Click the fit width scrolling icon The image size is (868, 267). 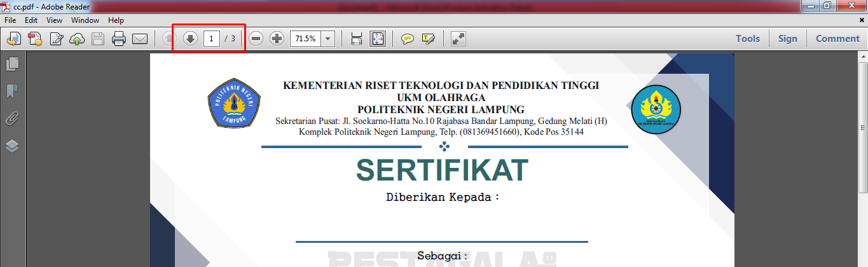tap(357, 39)
